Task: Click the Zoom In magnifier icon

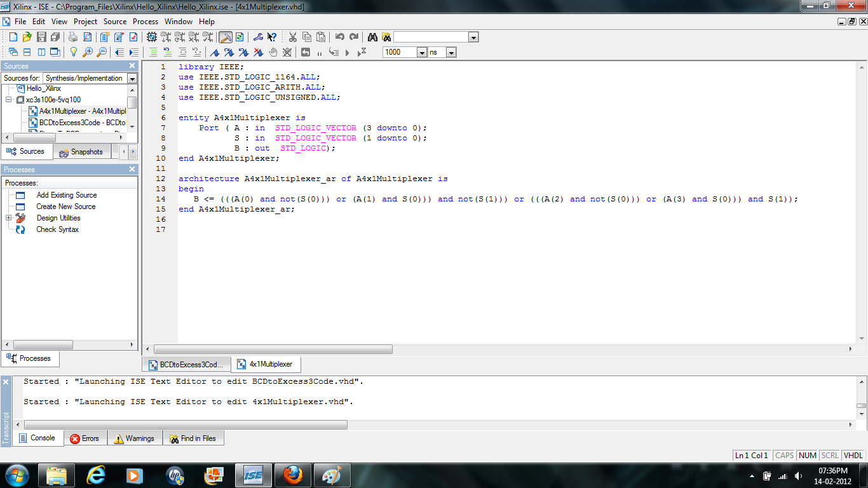Action: tap(87, 52)
